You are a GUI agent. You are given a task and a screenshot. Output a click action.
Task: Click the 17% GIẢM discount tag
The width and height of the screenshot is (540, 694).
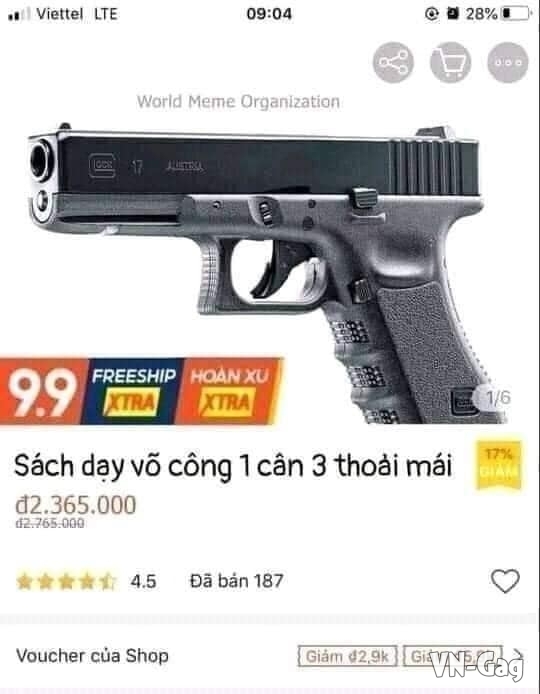click(499, 464)
